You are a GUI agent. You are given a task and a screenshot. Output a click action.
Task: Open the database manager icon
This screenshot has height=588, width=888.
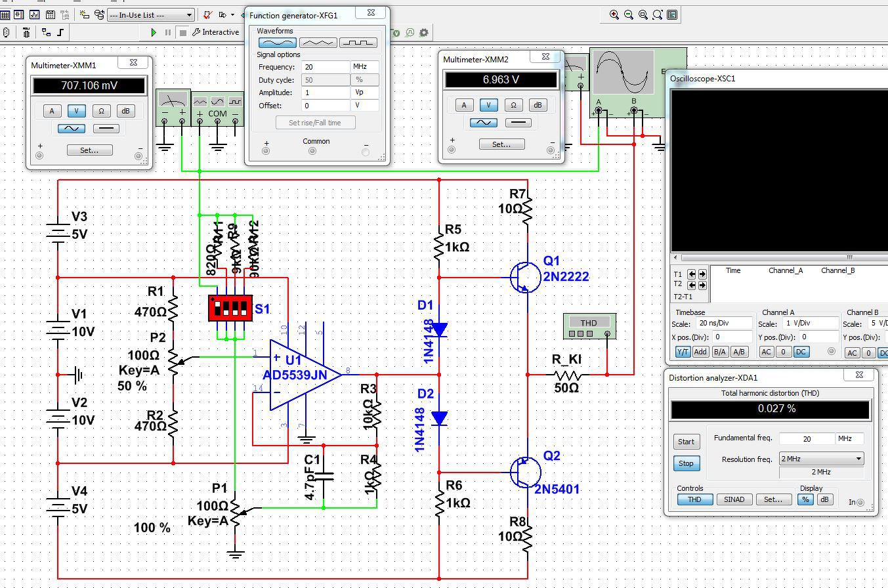100,14
